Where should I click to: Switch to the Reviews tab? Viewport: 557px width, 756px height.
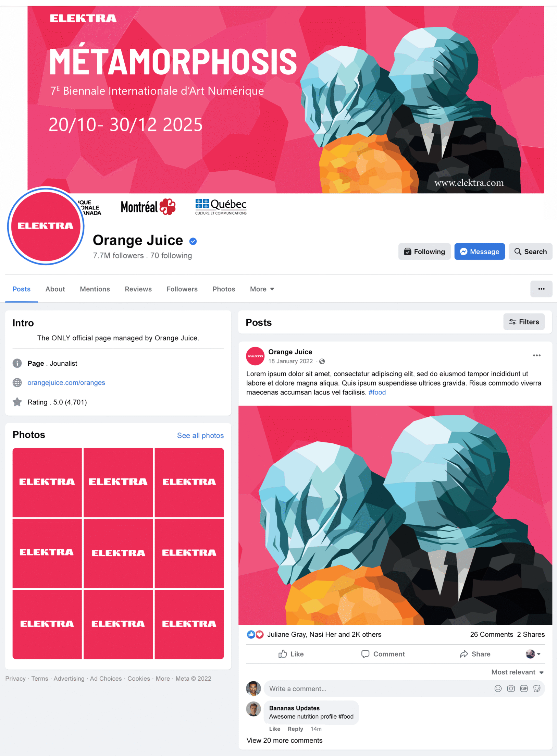(x=138, y=289)
